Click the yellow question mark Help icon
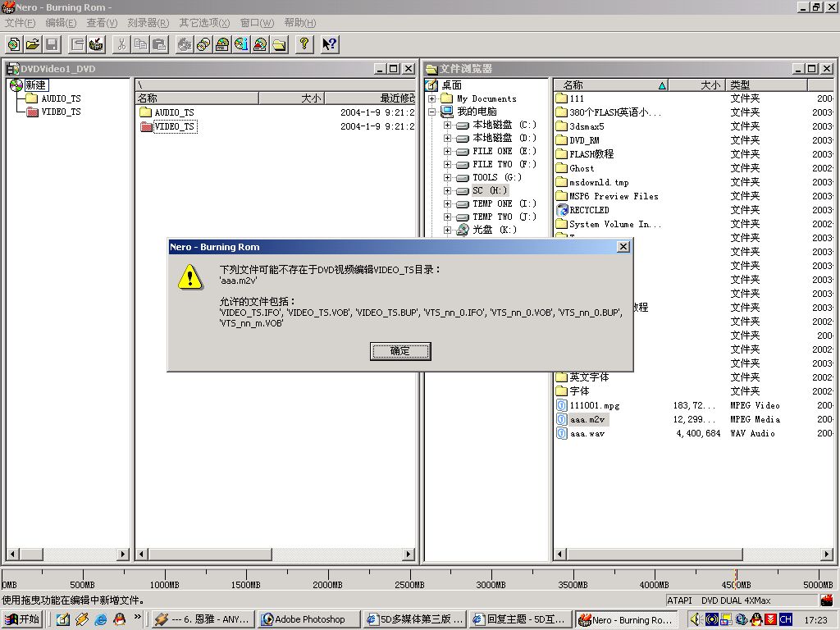This screenshot has width=840, height=630. [x=304, y=44]
